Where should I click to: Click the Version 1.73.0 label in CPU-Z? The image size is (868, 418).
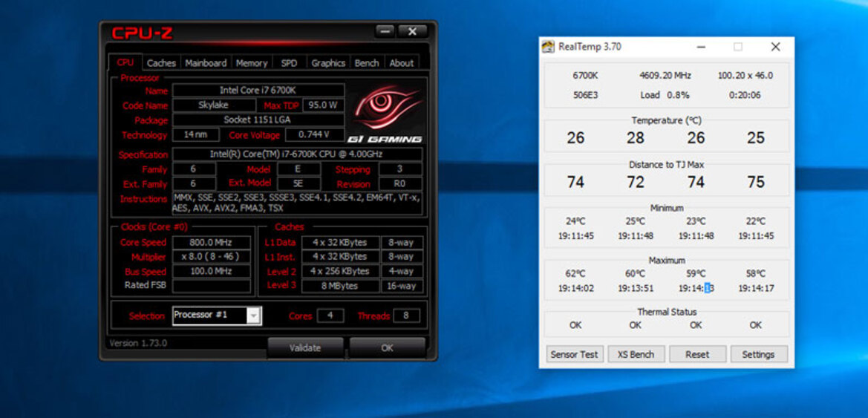pos(138,343)
